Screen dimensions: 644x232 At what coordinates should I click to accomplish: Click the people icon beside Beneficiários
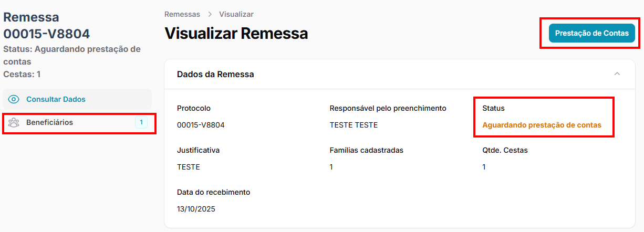point(14,122)
